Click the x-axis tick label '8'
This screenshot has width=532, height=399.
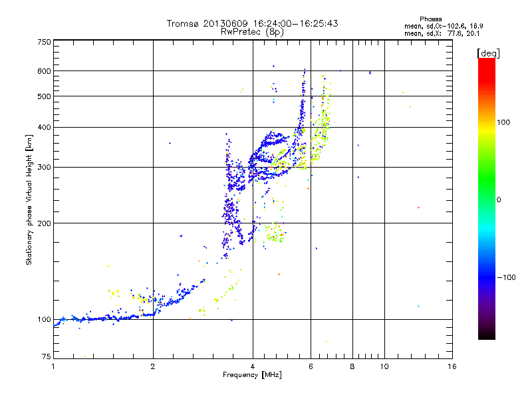click(352, 366)
